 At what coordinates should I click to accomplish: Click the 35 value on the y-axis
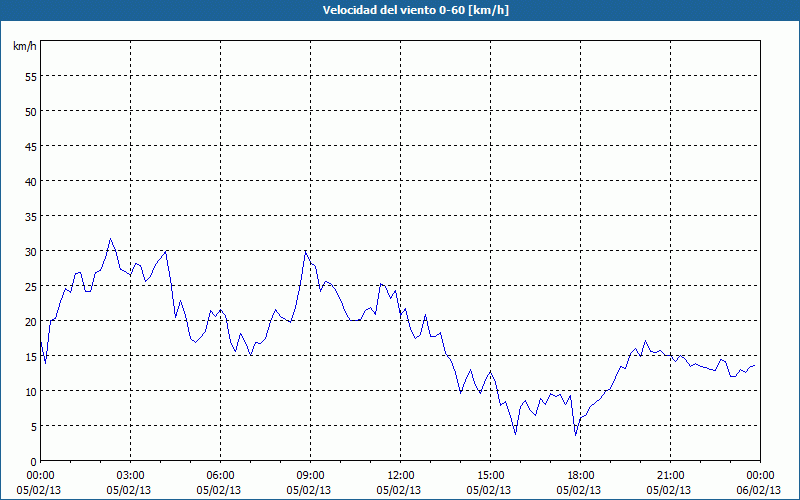tap(31, 217)
